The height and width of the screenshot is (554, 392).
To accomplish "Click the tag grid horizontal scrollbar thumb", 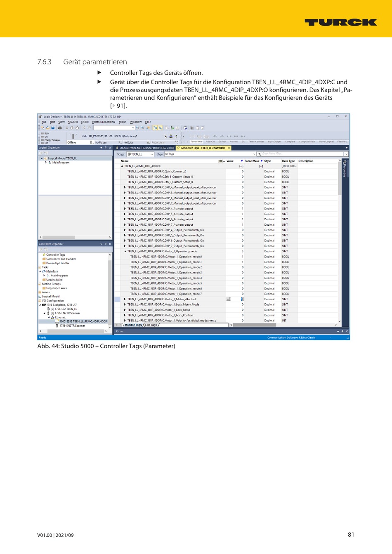I will (255, 325).
